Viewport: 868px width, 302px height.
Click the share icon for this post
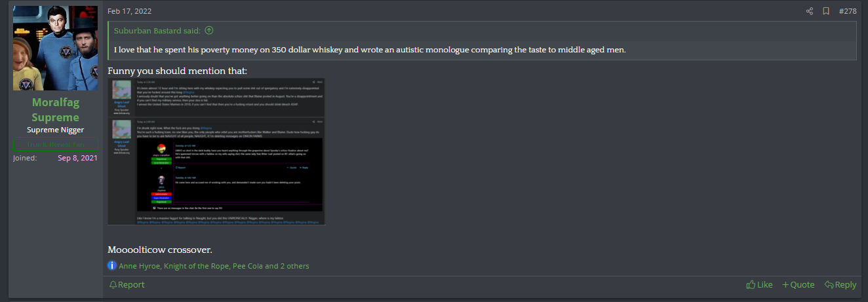point(810,11)
